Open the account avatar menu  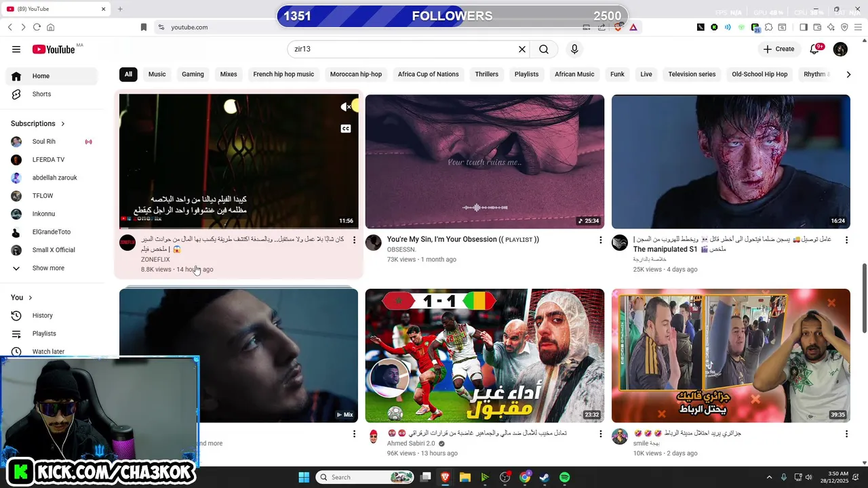coord(840,49)
